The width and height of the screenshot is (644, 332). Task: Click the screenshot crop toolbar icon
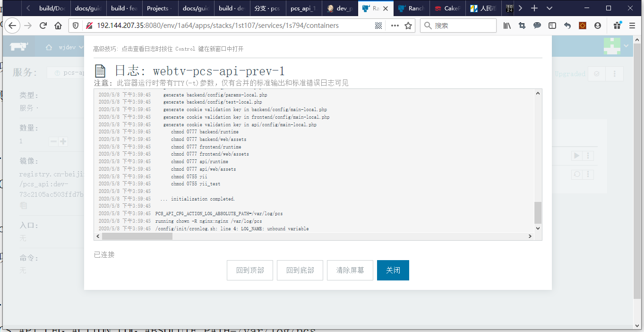522,26
